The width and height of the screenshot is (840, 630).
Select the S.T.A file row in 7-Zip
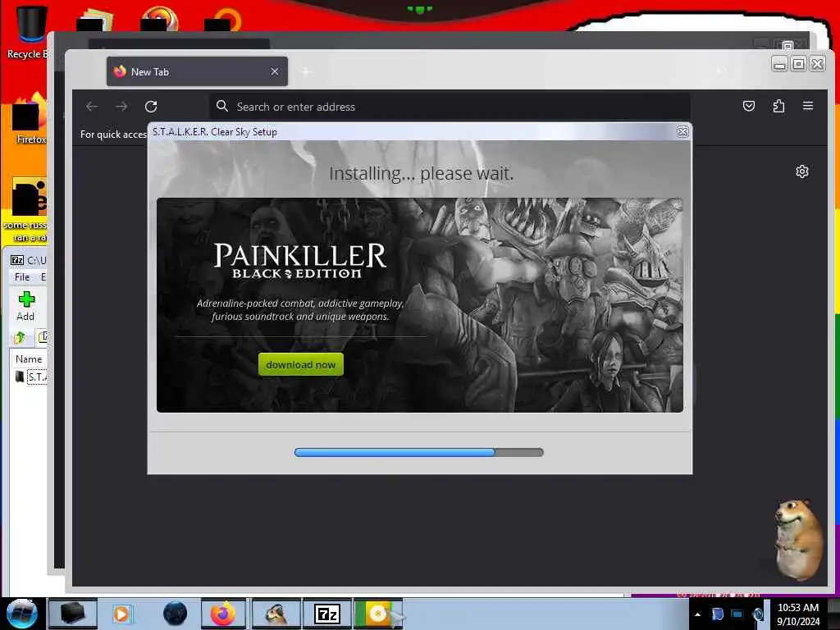31,377
